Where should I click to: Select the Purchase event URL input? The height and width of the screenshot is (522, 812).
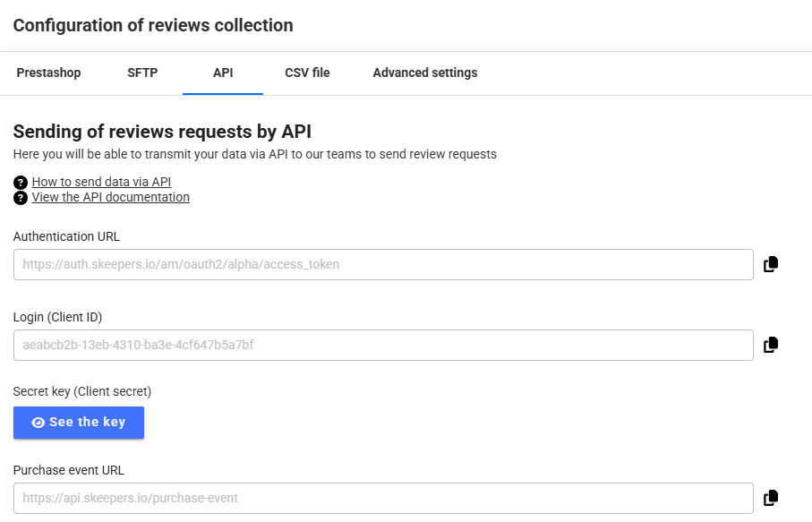coord(383,498)
